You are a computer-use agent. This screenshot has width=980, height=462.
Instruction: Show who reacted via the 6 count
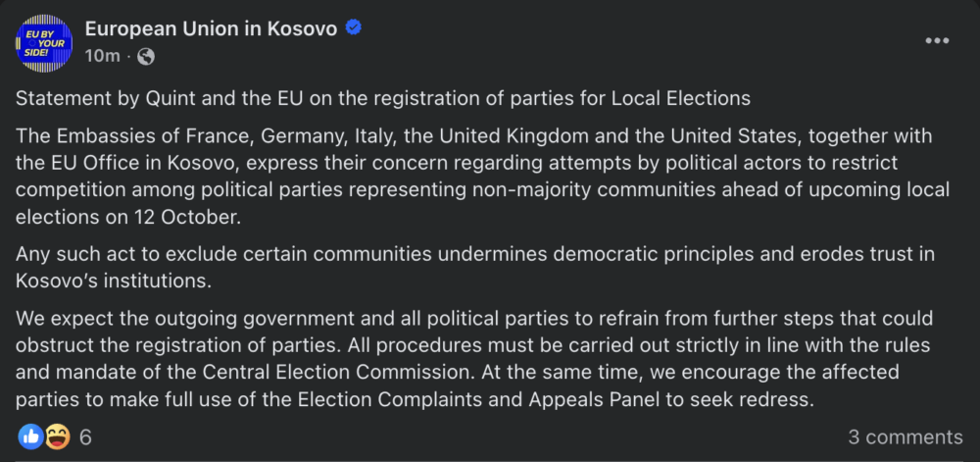pyautogui.click(x=85, y=437)
